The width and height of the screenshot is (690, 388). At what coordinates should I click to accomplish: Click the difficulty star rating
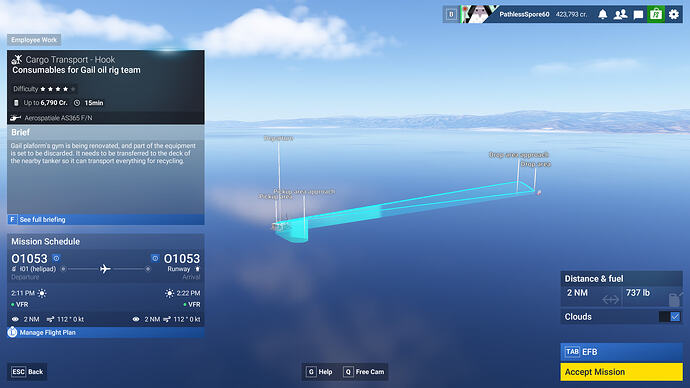point(58,89)
